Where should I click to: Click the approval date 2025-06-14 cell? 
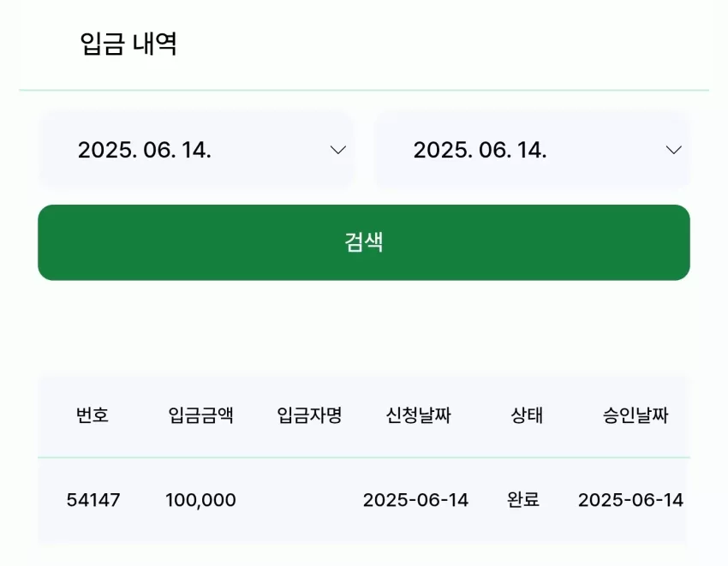pos(630,500)
